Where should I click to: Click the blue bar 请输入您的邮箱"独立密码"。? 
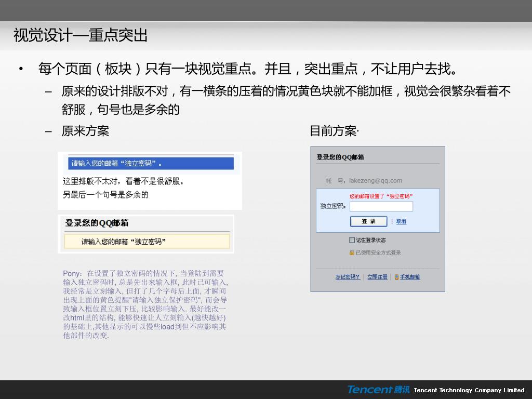pos(151,163)
